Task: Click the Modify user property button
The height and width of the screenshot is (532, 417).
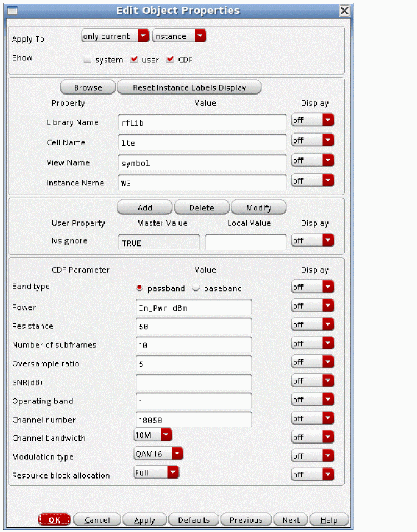Action: 259,208
